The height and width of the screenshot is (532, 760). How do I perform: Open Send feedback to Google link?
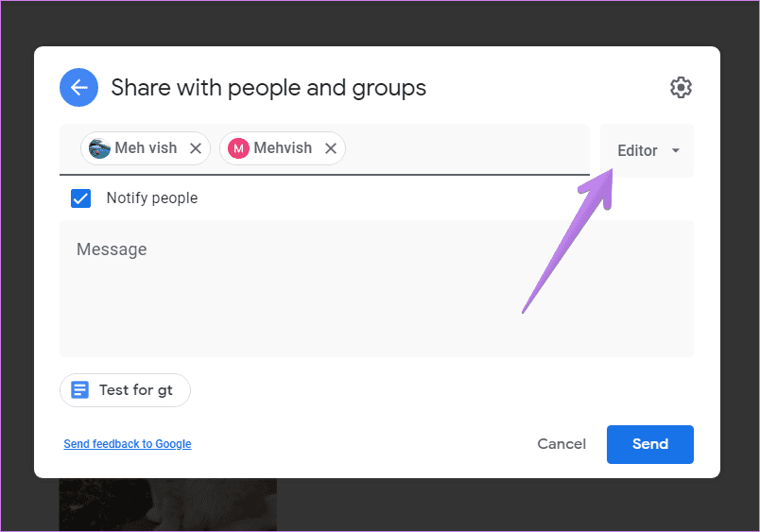(128, 444)
